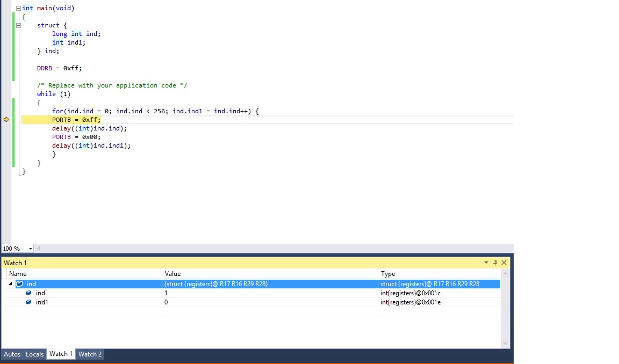Click the highlighted PORTB = 0xff; line

coord(76,120)
